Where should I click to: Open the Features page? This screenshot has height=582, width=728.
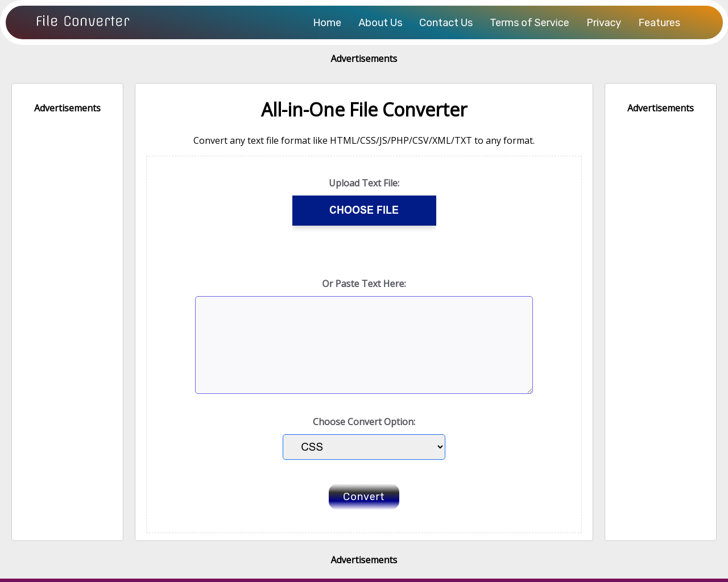(659, 23)
